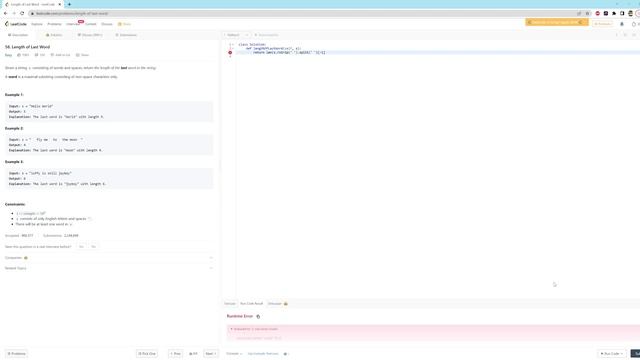This screenshot has height=360, width=640.
Task: Close the Length of Last Word tab
Action: click(59, 4)
